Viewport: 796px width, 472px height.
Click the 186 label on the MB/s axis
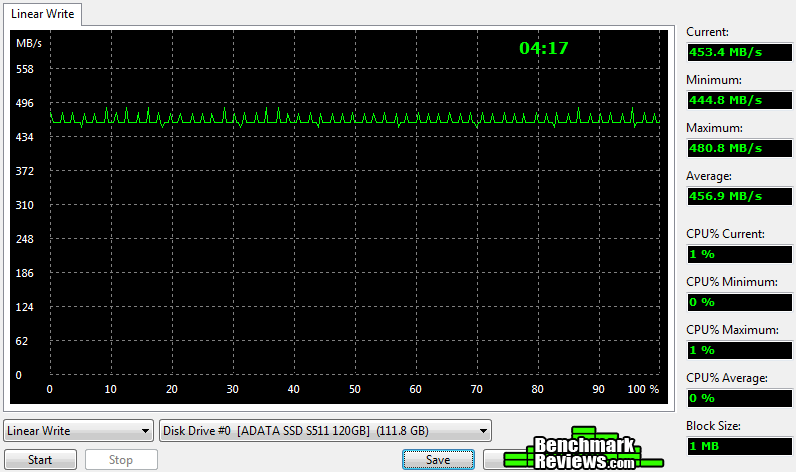24,273
